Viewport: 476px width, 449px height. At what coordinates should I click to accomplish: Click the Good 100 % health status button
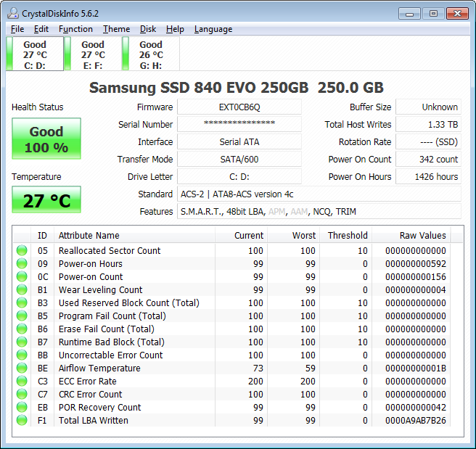46,139
